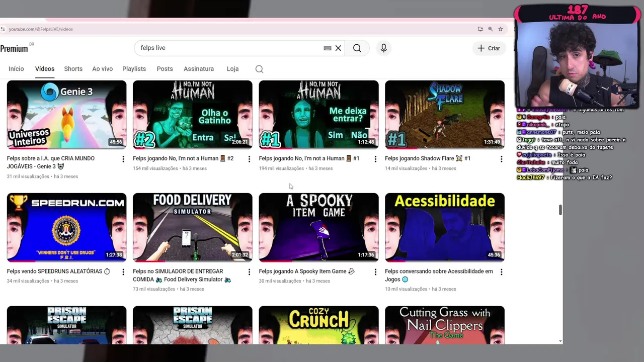The image size is (644, 362).
Task: Open the Posts tab
Action: [165, 69]
